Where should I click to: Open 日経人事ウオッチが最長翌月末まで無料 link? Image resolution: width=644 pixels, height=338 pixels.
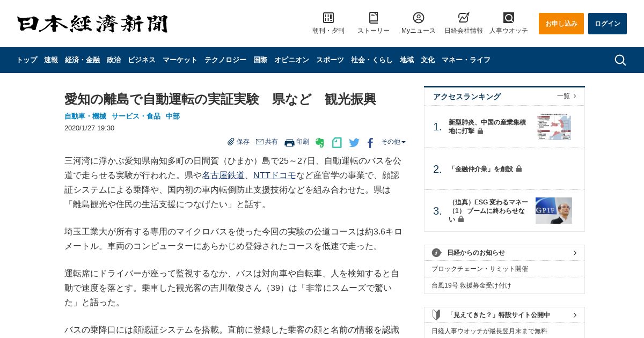coord(489,331)
